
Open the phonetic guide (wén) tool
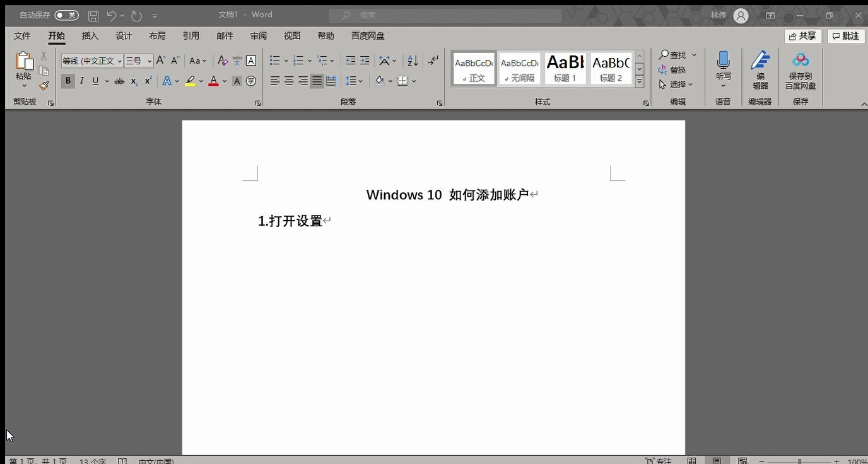pyautogui.click(x=237, y=61)
